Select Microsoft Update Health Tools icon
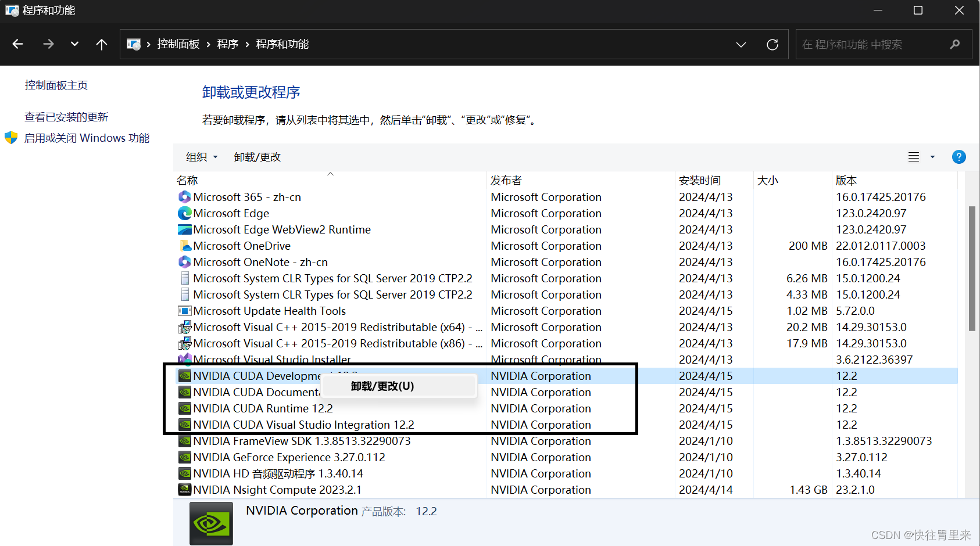This screenshot has height=546, width=980. [x=185, y=311]
